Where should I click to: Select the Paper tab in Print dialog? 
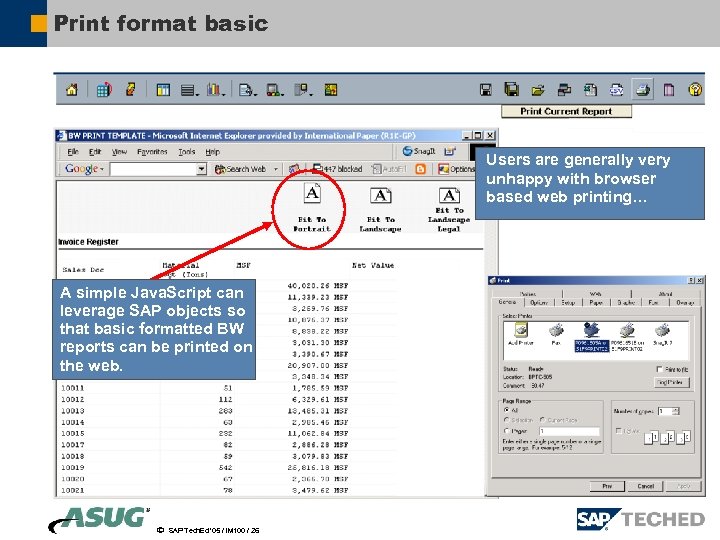click(596, 303)
